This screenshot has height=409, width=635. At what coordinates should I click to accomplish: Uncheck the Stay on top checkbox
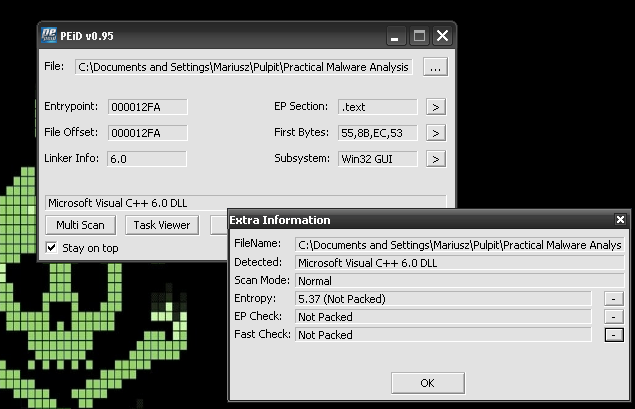pos(51,247)
